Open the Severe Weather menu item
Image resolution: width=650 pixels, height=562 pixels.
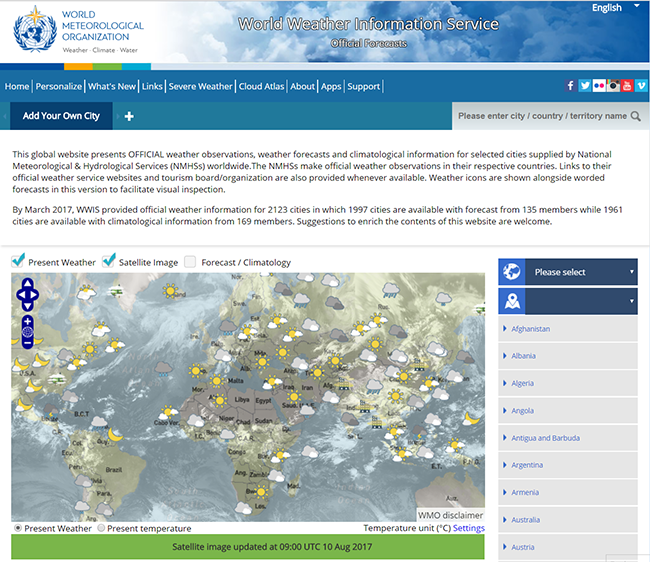click(201, 86)
